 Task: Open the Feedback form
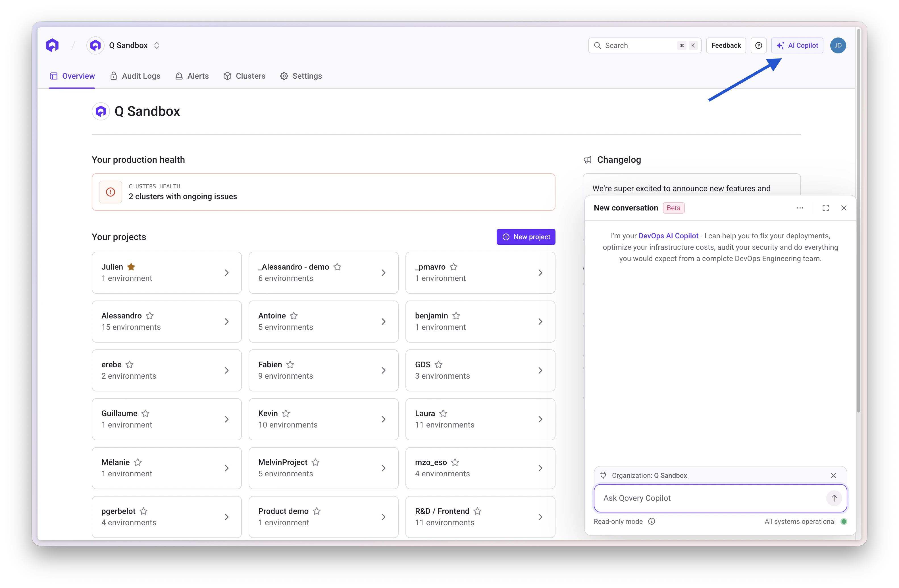(x=726, y=45)
